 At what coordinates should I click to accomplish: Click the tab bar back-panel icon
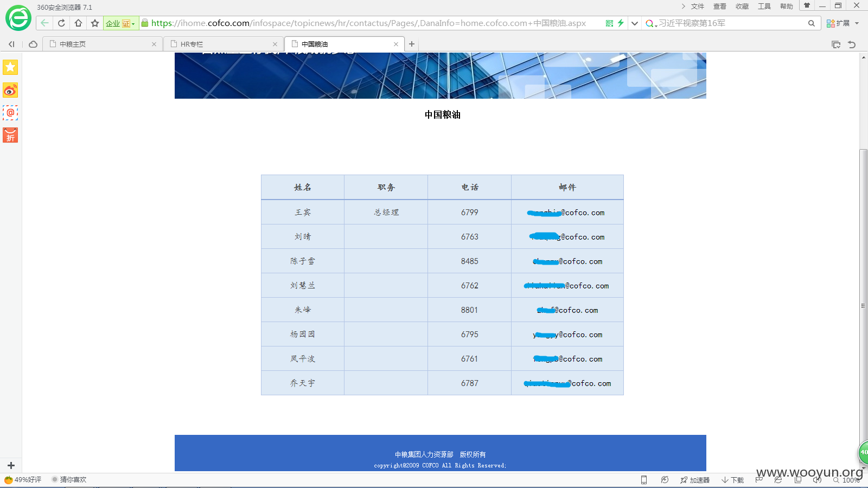pyautogui.click(x=11, y=44)
